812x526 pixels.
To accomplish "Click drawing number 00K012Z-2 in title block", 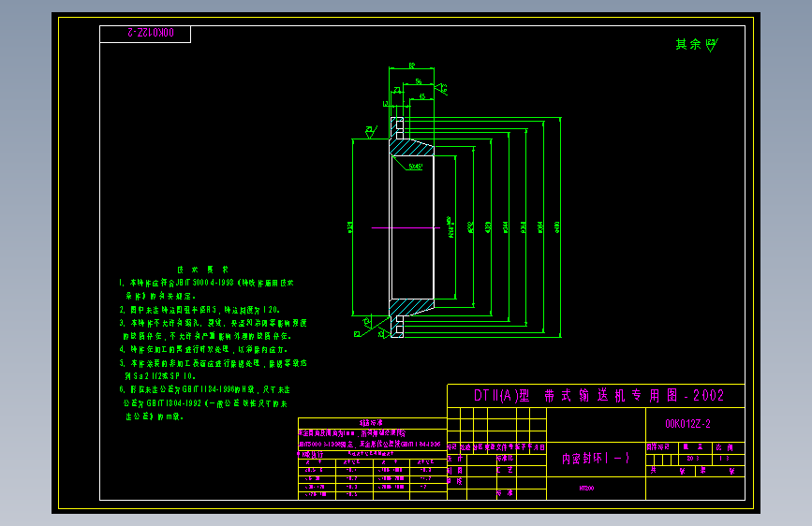I will [687, 424].
